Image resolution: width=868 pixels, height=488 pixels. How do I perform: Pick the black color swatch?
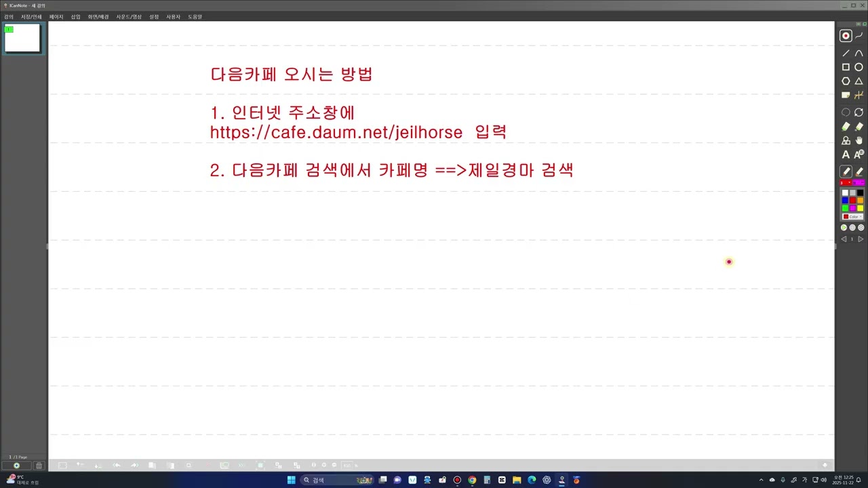coord(860,193)
